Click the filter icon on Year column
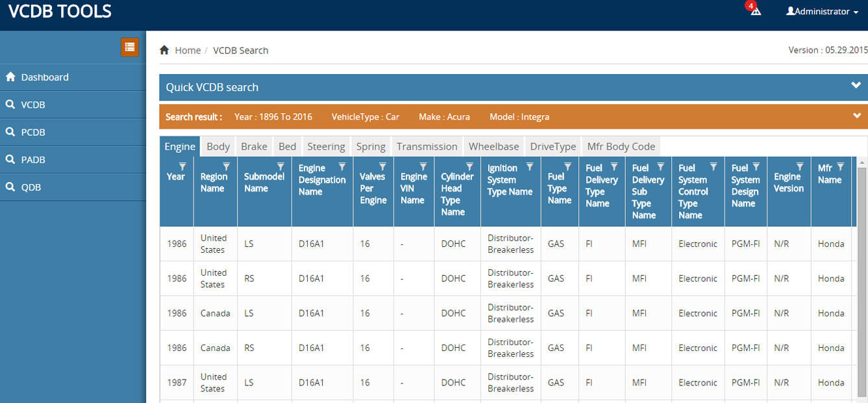Image resolution: width=868 pixels, height=403 pixels. (x=182, y=166)
